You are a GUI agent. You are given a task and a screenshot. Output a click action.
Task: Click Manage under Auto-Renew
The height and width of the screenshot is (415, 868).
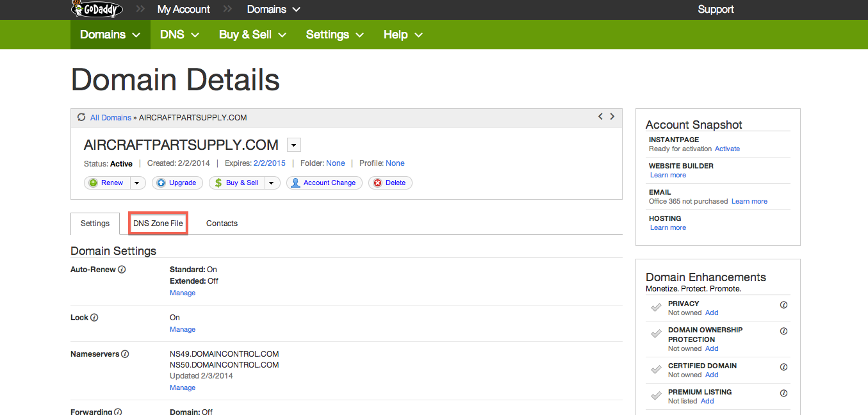pos(183,293)
